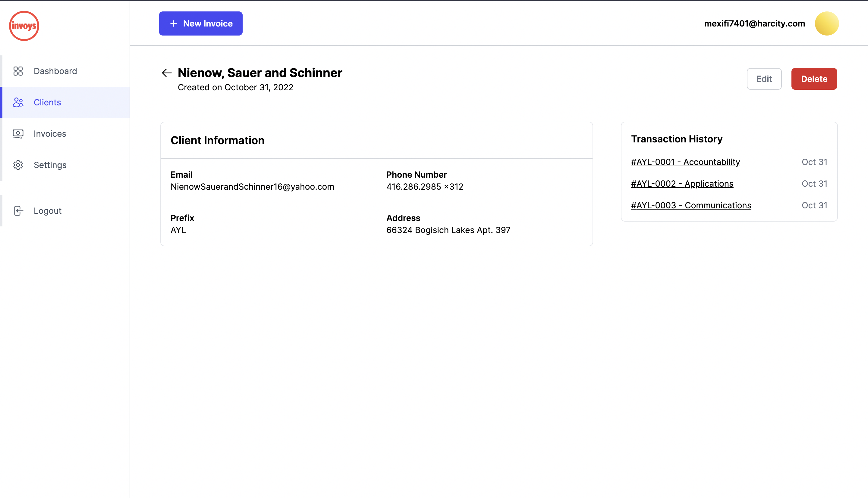Go back using the left arrow
Image resolution: width=868 pixels, height=498 pixels.
click(167, 73)
